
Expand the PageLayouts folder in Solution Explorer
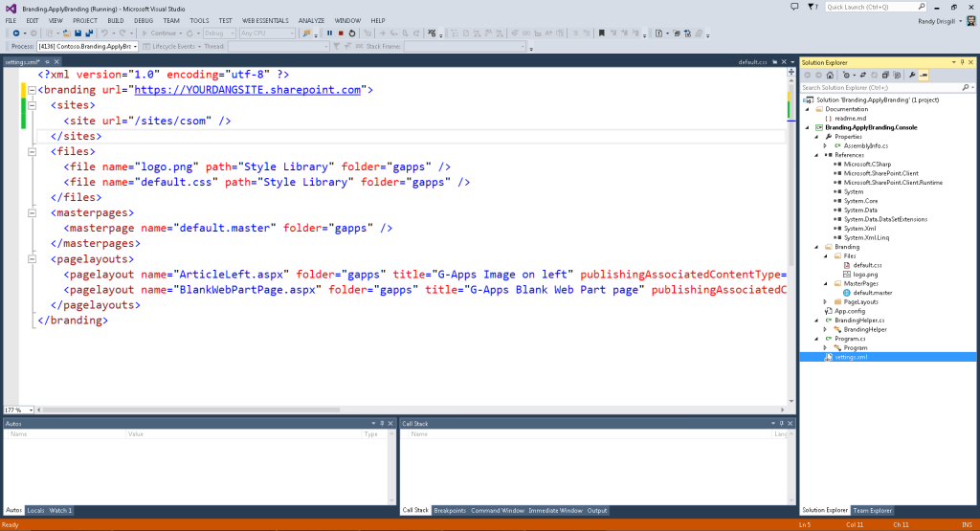tap(826, 301)
